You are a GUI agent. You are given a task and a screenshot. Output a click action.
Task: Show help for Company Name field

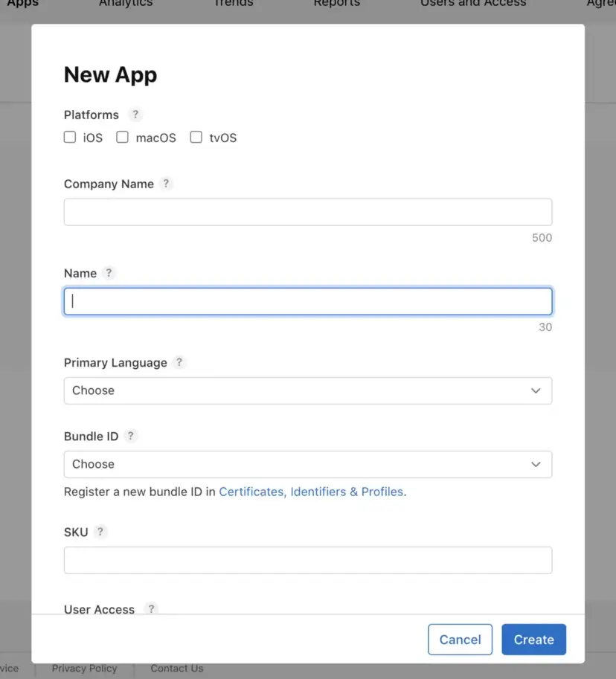[166, 184]
